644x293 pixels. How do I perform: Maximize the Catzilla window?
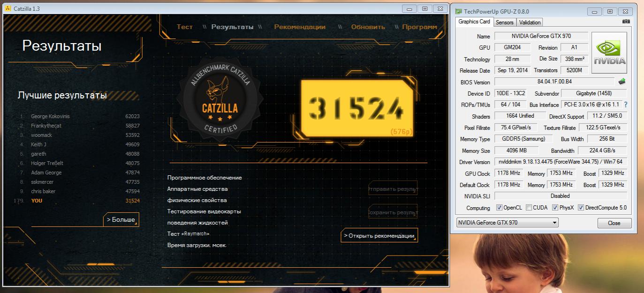click(x=424, y=8)
